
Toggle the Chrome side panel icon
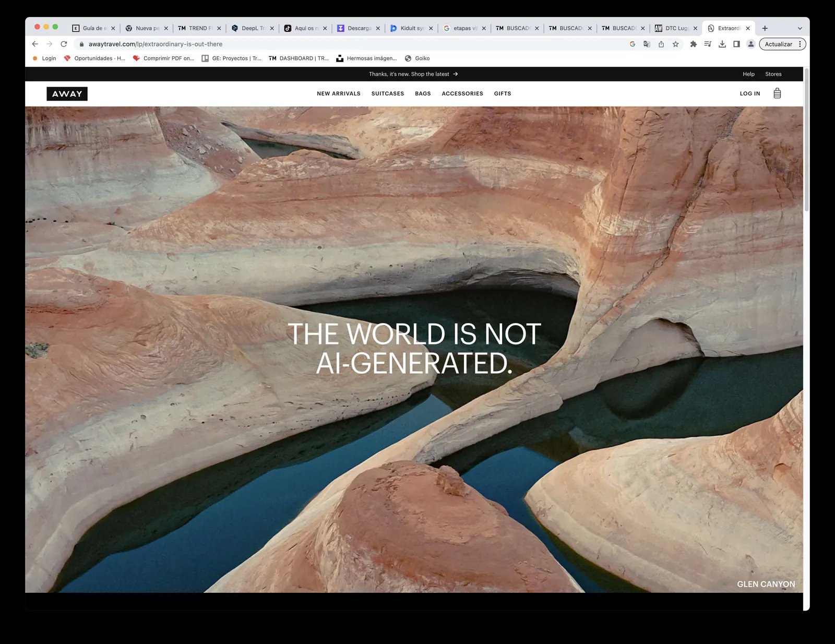coord(736,44)
